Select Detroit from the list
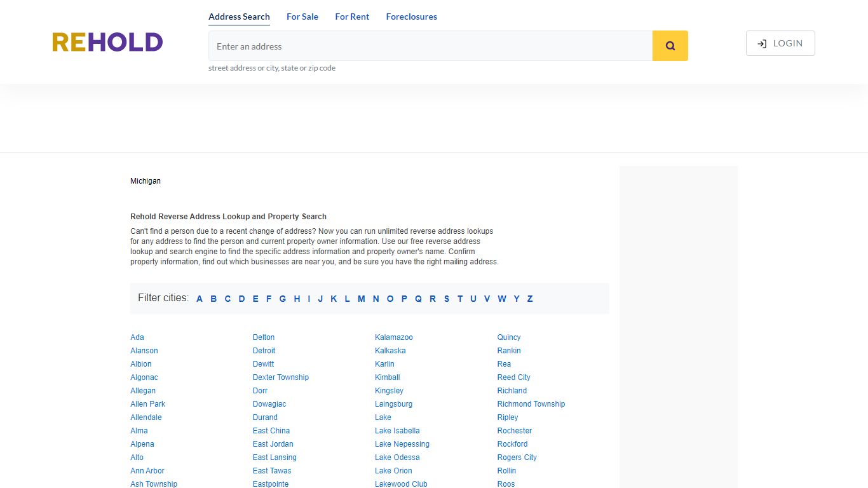Image resolution: width=868 pixels, height=488 pixels. tap(264, 351)
